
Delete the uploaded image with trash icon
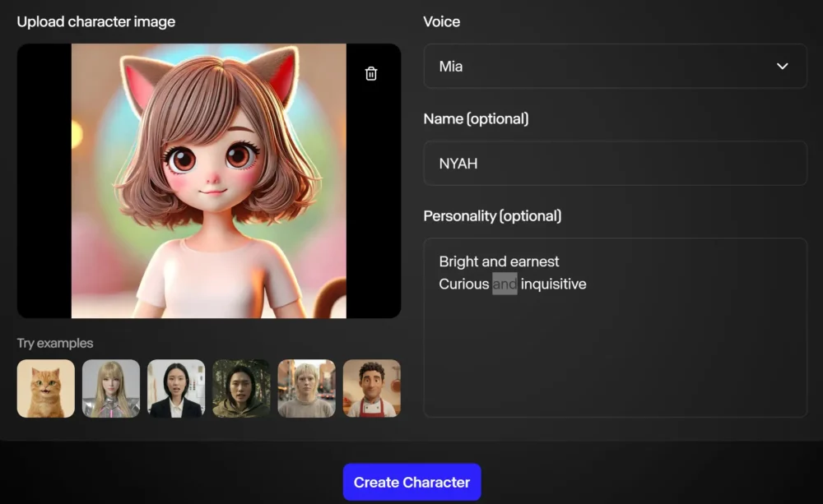pos(371,74)
